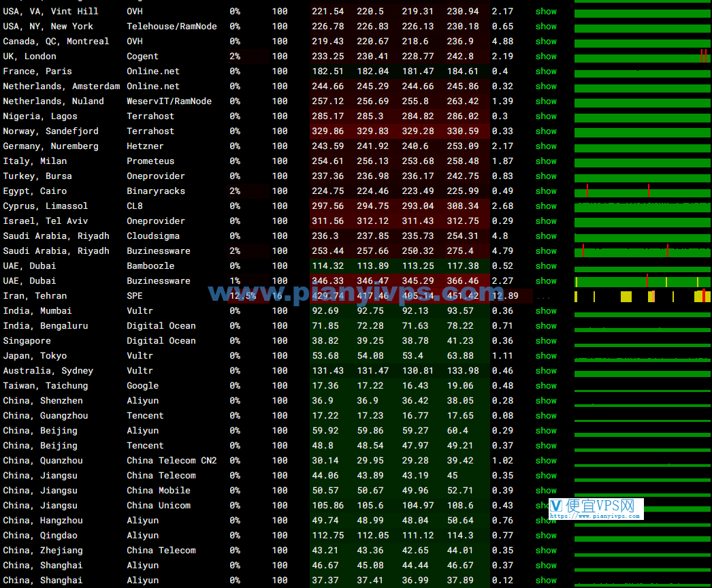Open show link for USA, NY, New York
This screenshot has height=588, width=712.
pos(546,27)
